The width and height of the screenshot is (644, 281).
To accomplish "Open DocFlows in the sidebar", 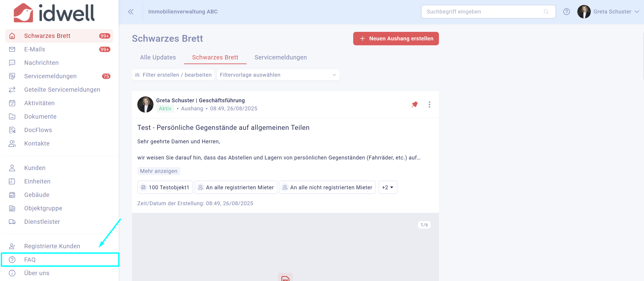I will [38, 130].
